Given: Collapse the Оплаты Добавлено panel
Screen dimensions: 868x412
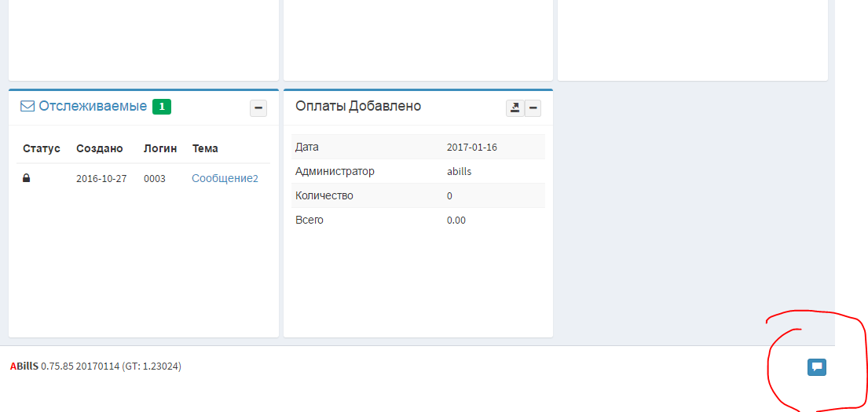Looking at the screenshot, I should coord(533,108).
